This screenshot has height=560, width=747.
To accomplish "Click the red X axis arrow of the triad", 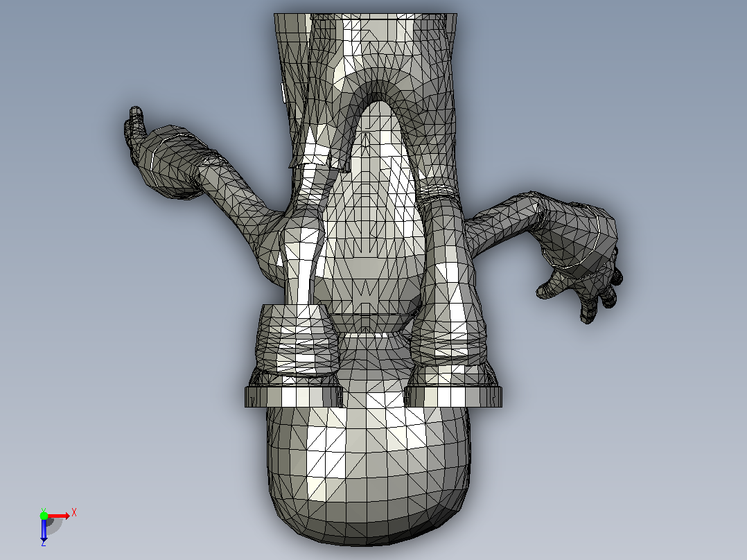I will click(59, 516).
